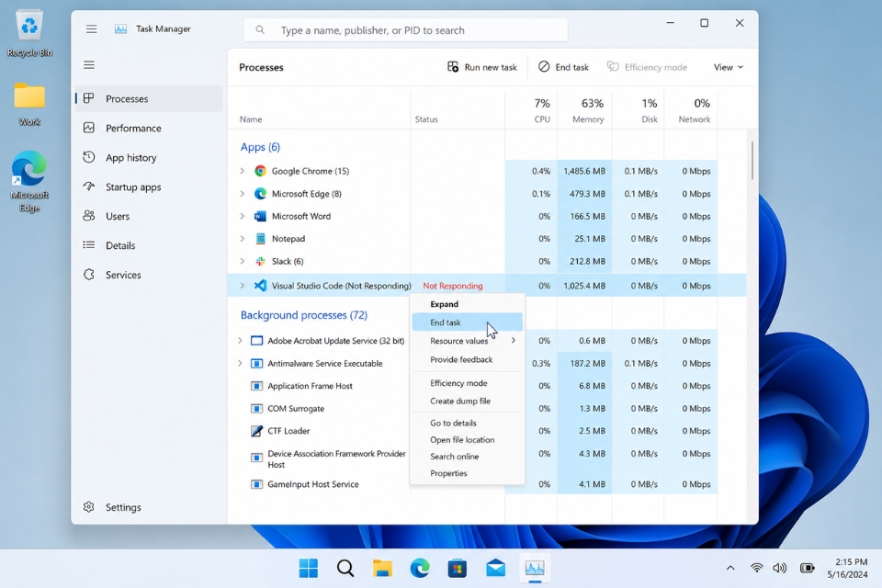This screenshot has width=882, height=588.
Task: Click the Google Chrome process icon
Action: (x=260, y=171)
